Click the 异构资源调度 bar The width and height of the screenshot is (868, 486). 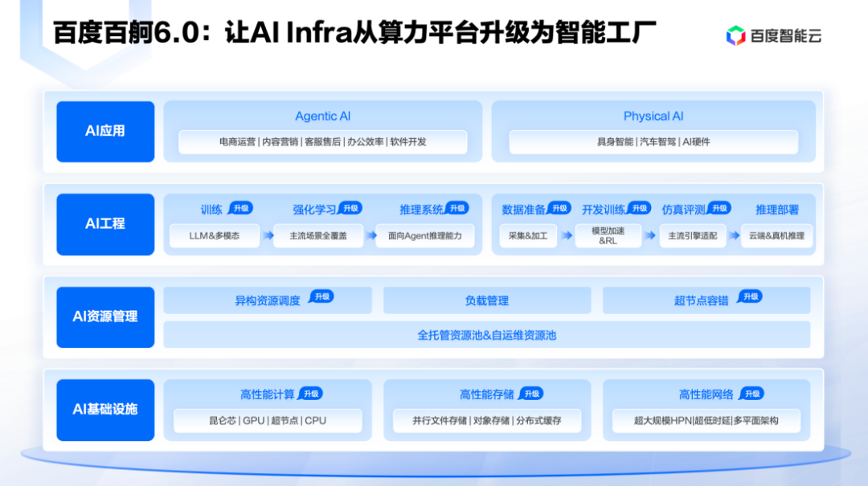(x=268, y=300)
